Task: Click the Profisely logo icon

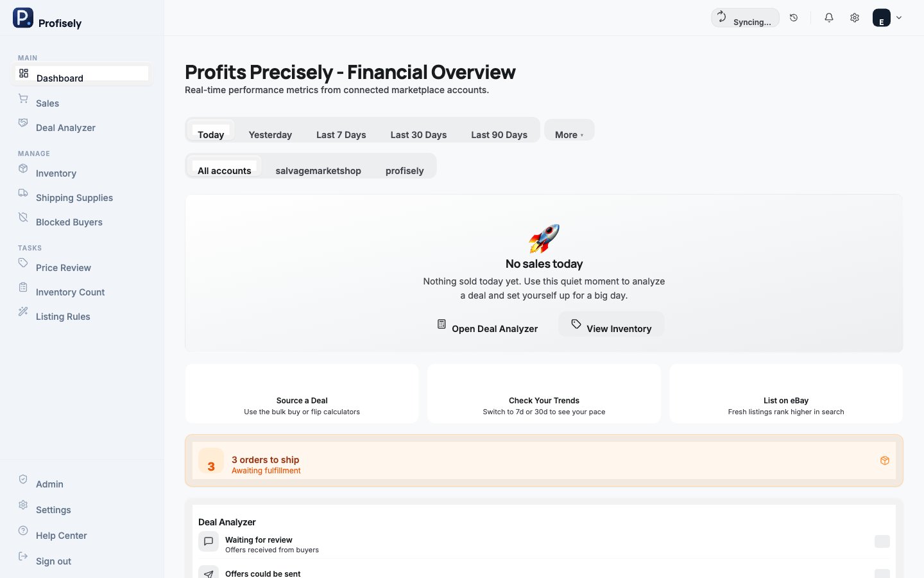Action: [x=23, y=18]
